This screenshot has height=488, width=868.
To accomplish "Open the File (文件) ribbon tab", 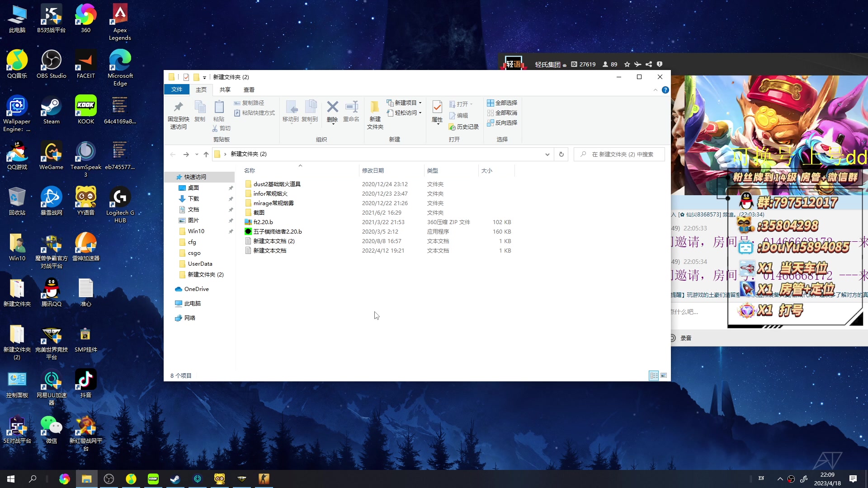I will 177,89.
